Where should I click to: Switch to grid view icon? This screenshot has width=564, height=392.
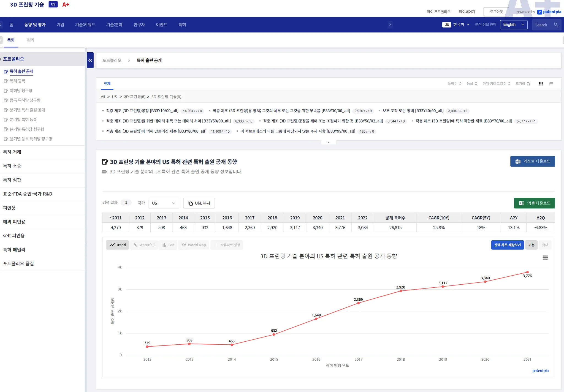coord(541,84)
